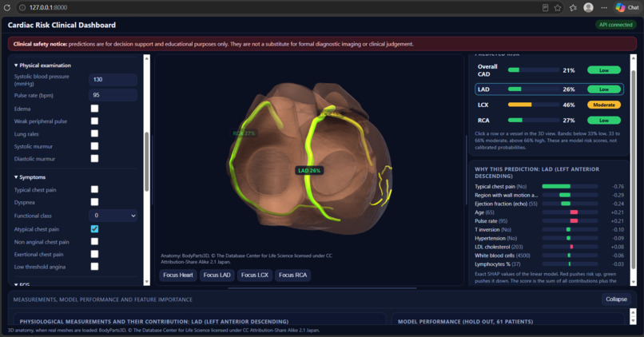644x337 pixels.
Task: Reload the page with refresh icon
Action: (x=7, y=7)
